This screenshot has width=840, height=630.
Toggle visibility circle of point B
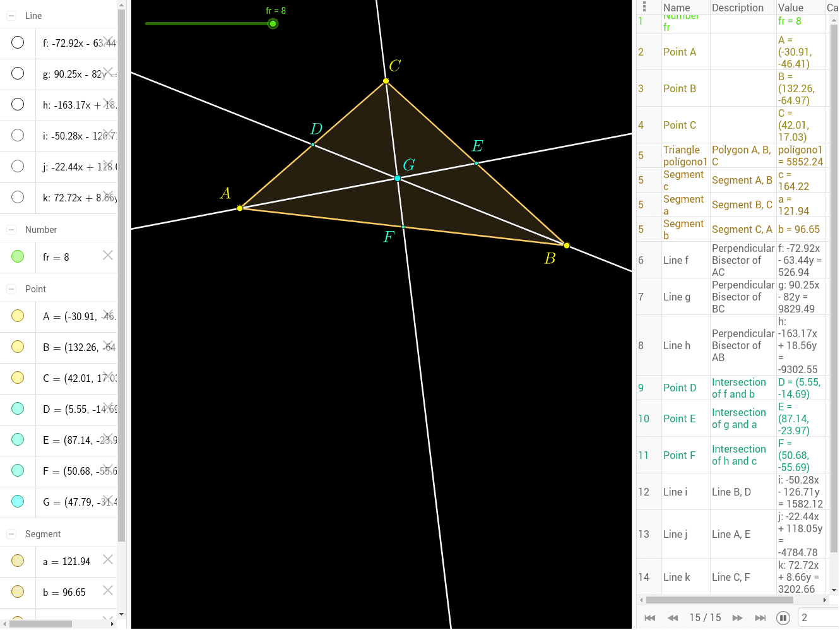[x=18, y=347]
